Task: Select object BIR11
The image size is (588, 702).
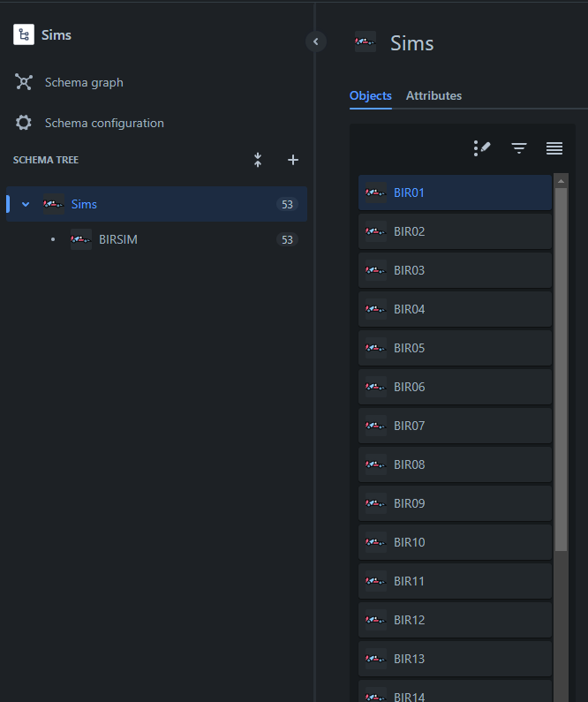Action: (455, 581)
